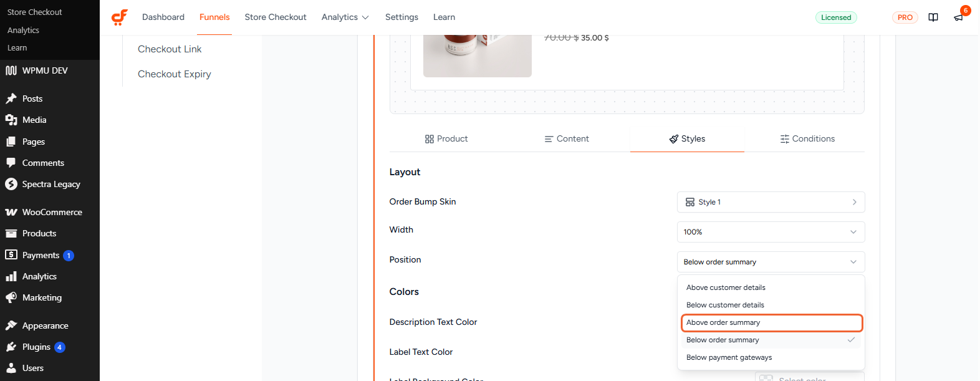This screenshot has width=980, height=381.
Task: Click the Licensed status badge
Action: click(836, 17)
